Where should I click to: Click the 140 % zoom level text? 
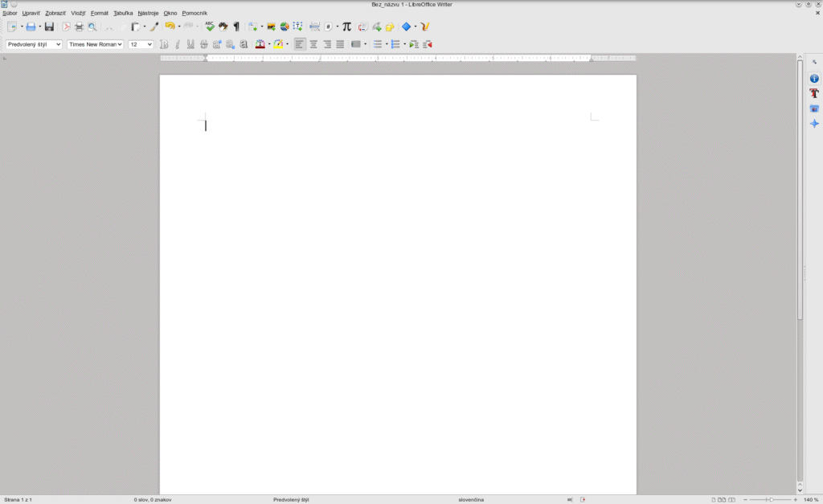811,500
